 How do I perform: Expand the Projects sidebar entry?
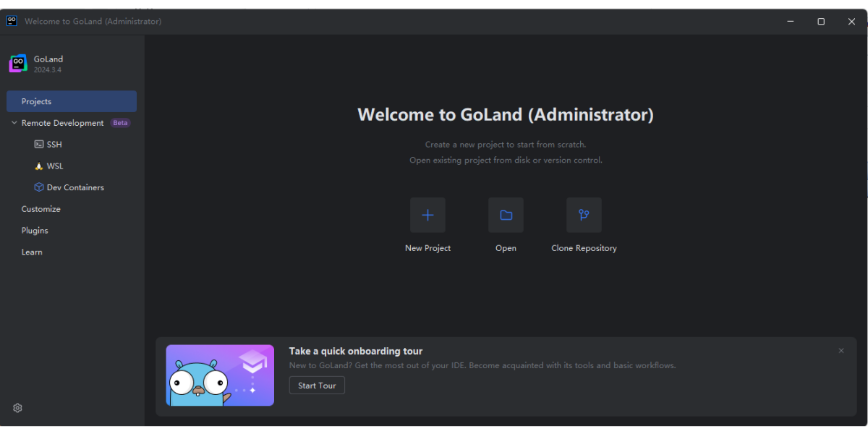click(x=36, y=101)
